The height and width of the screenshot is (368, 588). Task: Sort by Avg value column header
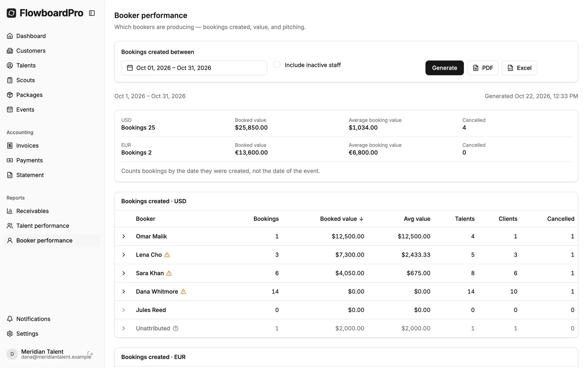point(417,219)
